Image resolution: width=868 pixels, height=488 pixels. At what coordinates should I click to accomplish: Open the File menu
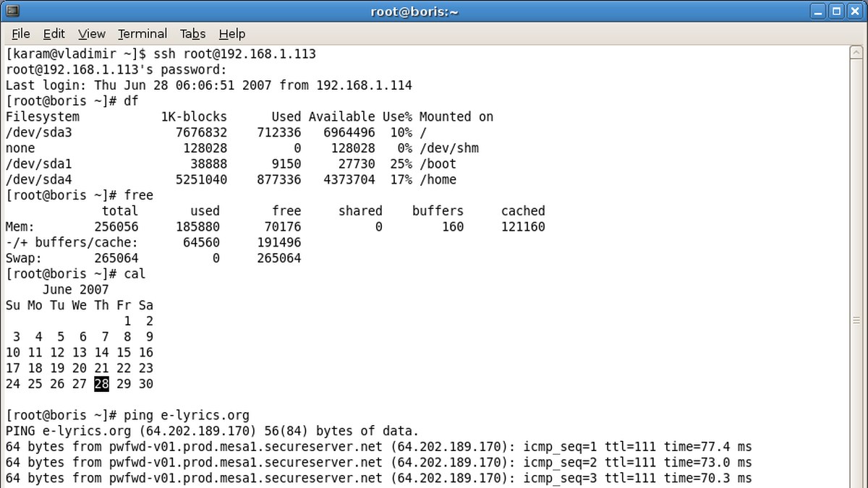(x=21, y=34)
